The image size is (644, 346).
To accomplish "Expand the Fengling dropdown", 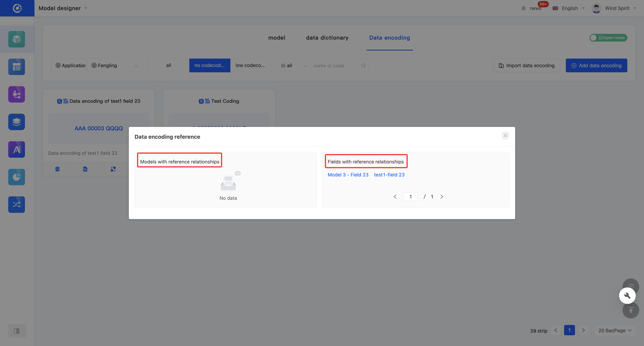I will click(x=115, y=65).
